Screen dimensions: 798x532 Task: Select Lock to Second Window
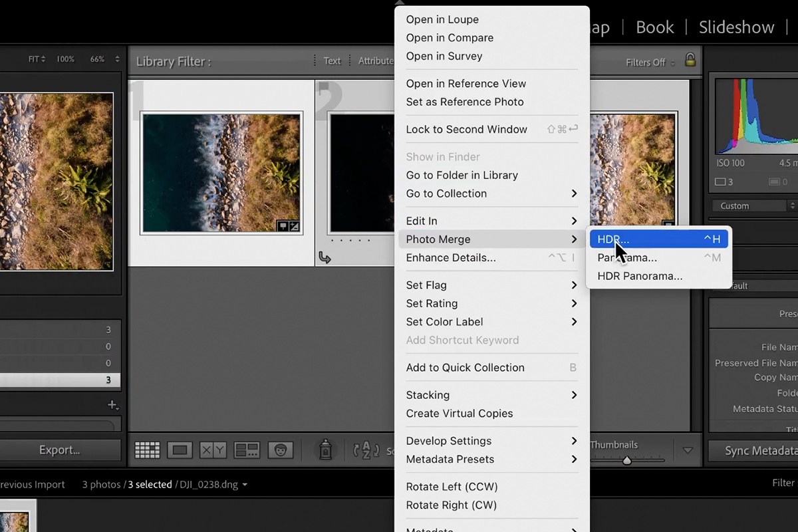492,130
